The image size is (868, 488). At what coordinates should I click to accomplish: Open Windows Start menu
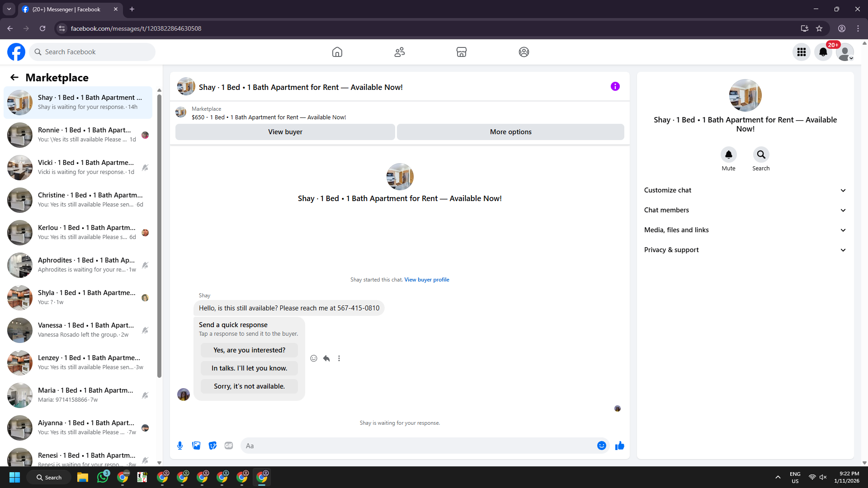coord(14,477)
